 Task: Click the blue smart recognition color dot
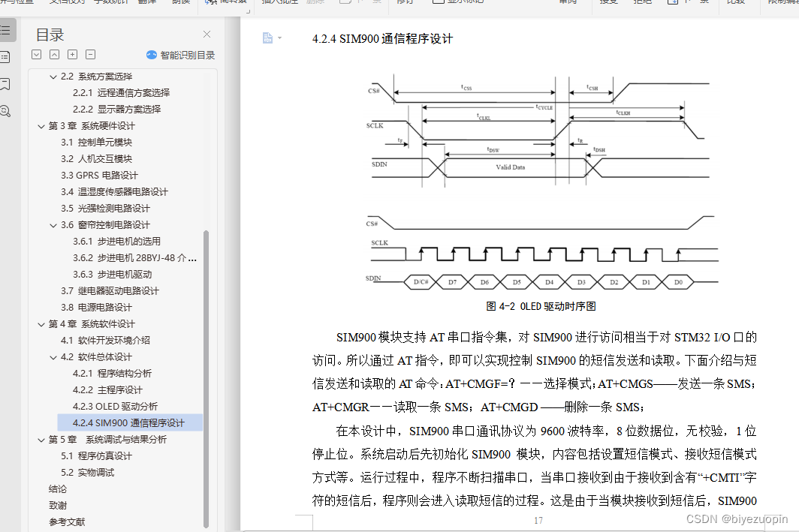pos(152,54)
